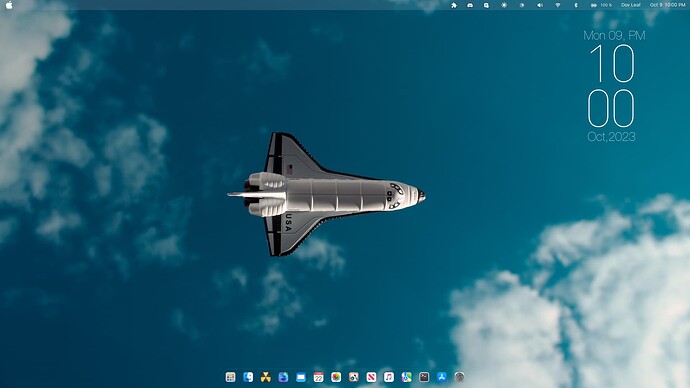
Task: Click the Mon 09, PM widget text
Action: (614, 36)
